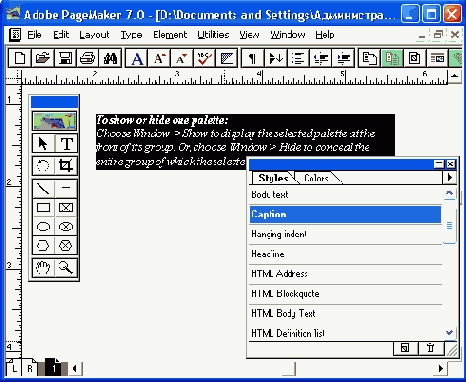Select the Cropping tool in toolbox
This screenshot has height=382, width=466.
66,165
